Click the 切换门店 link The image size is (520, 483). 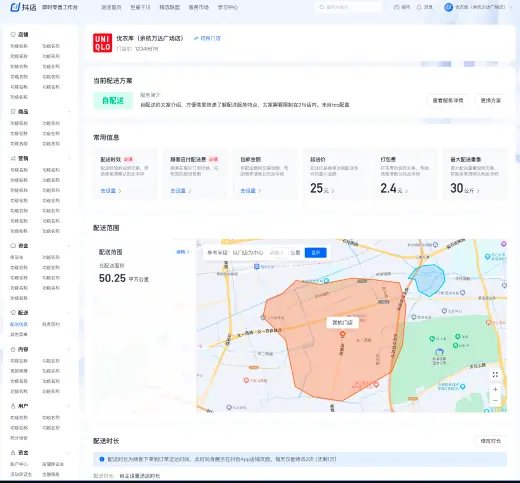click(210, 38)
